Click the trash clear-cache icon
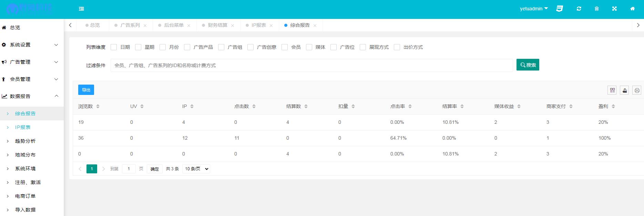The height and width of the screenshot is (216, 644). [x=597, y=9]
